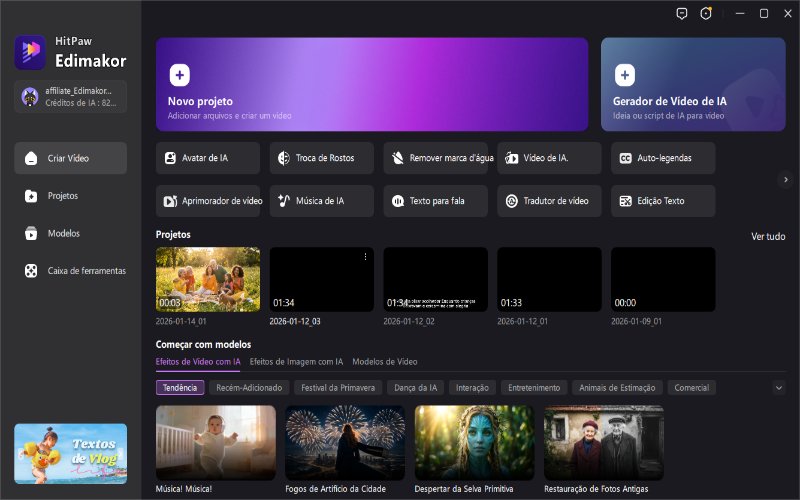The width and height of the screenshot is (800, 500).
Task: Open the Tradutor de vídeo tool
Action: click(x=549, y=201)
